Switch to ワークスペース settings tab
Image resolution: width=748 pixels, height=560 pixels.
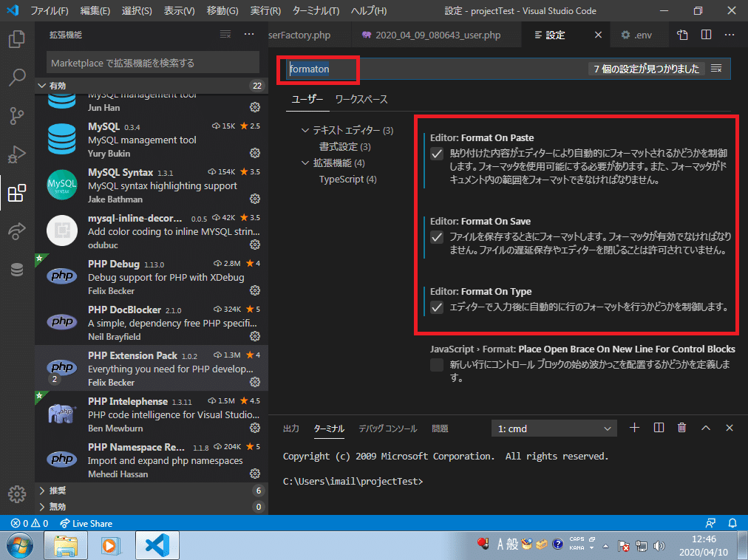pos(361,99)
